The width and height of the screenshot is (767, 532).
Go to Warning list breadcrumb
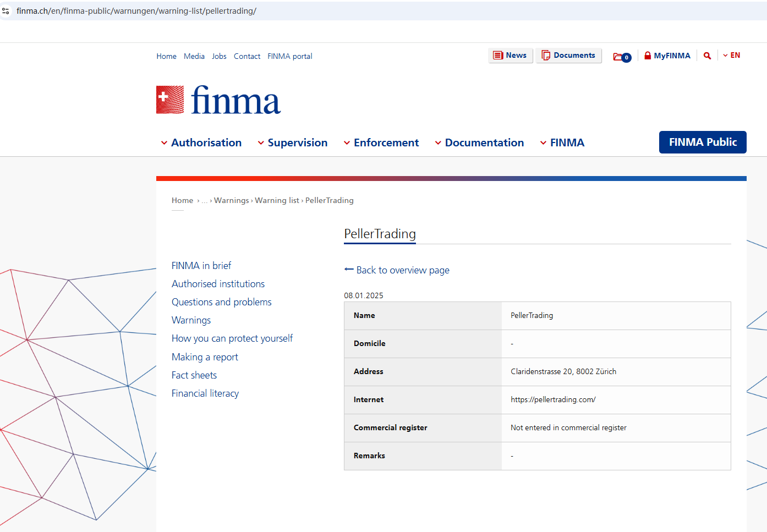pyautogui.click(x=277, y=200)
